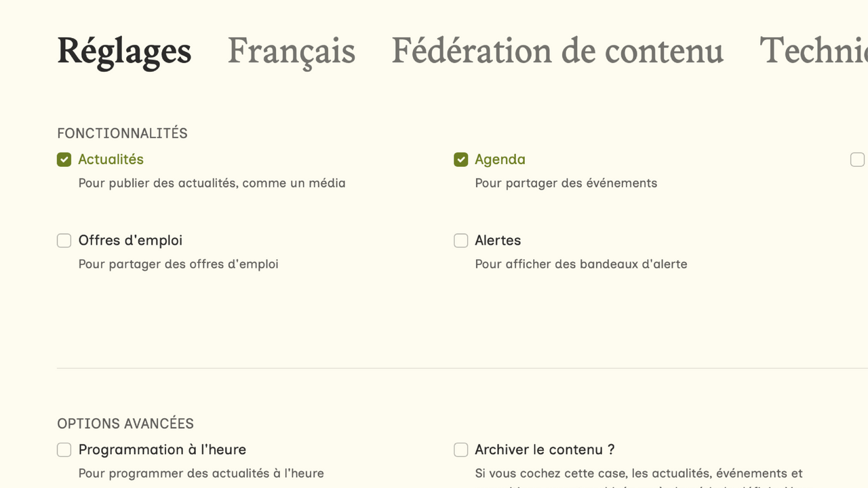
Task: Tick the Alertes checkbox
Action: 460,241
